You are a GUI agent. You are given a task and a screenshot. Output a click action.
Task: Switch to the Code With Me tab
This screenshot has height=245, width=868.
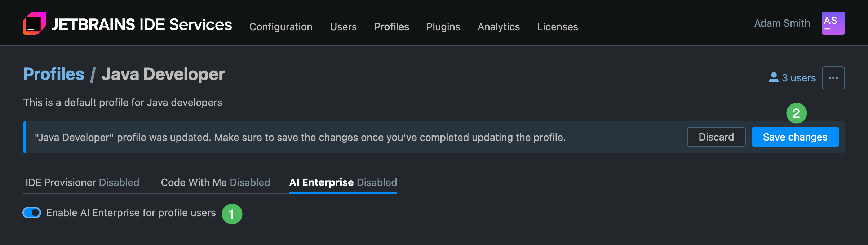point(215,182)
